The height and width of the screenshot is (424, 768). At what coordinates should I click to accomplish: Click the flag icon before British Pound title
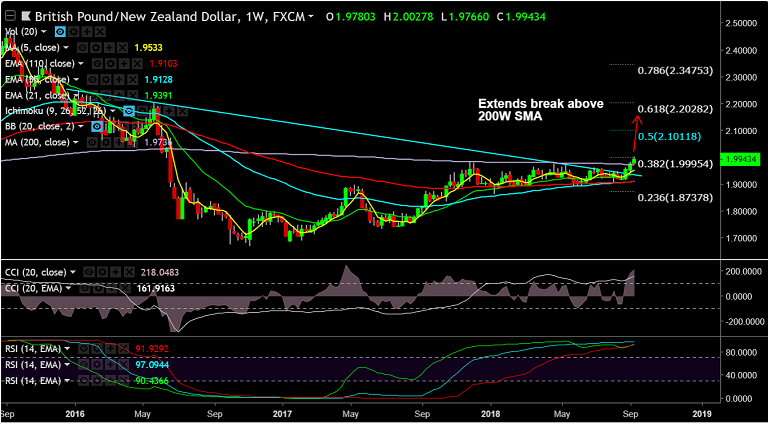tap(26, 16)
